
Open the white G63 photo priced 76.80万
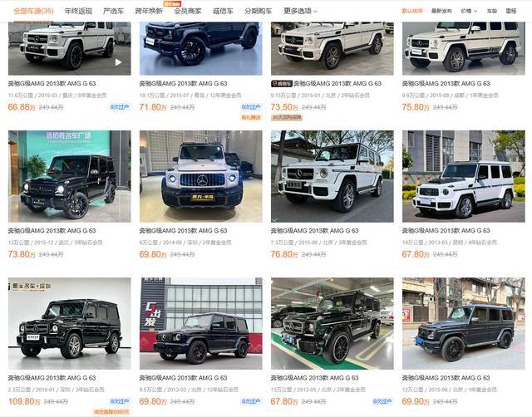click(332, 176)
